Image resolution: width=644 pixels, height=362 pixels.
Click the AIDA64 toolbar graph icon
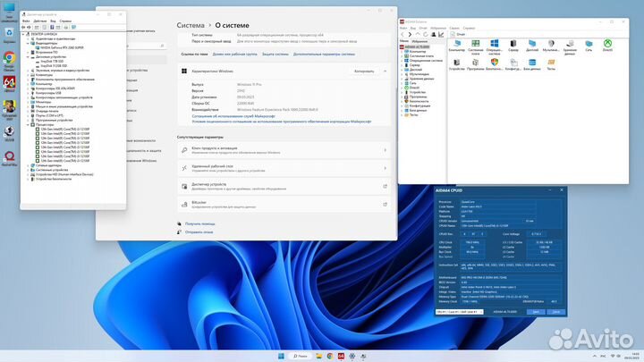coord(441,35)
